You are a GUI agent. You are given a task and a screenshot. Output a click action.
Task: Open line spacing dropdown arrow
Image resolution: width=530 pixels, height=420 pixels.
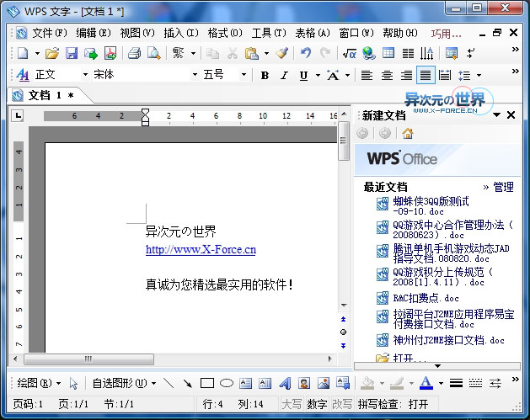[x=479, y=75]
